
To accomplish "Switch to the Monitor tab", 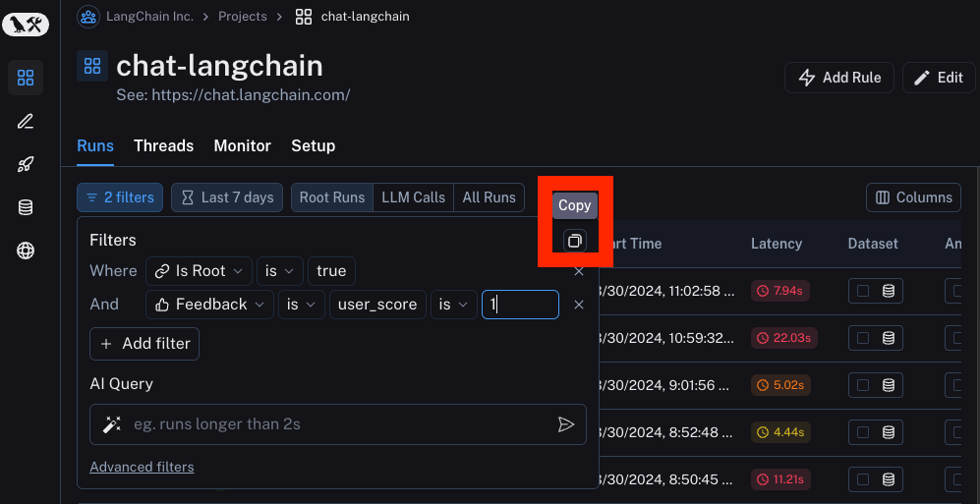I will (x=242, y=145).
